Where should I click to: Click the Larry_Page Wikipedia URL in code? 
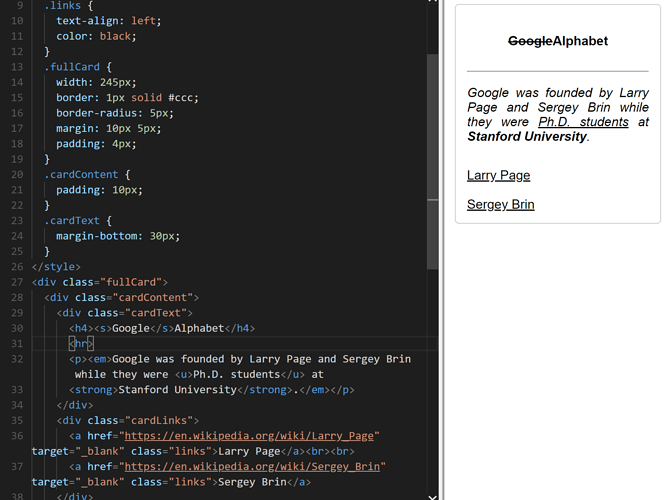click(249, 436)
